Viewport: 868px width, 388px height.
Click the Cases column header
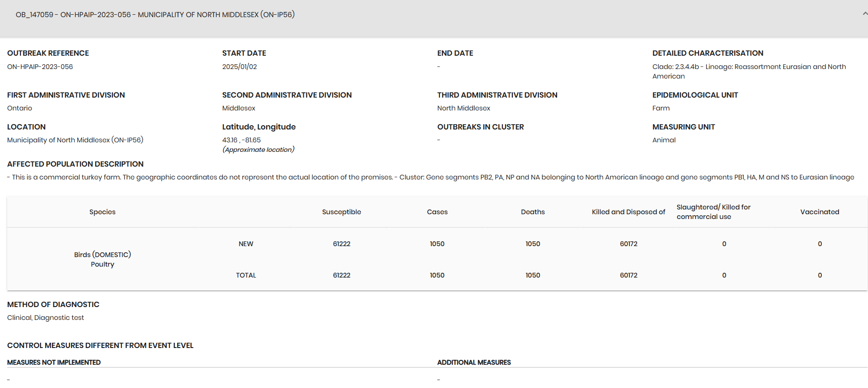[x=437, y=212]
